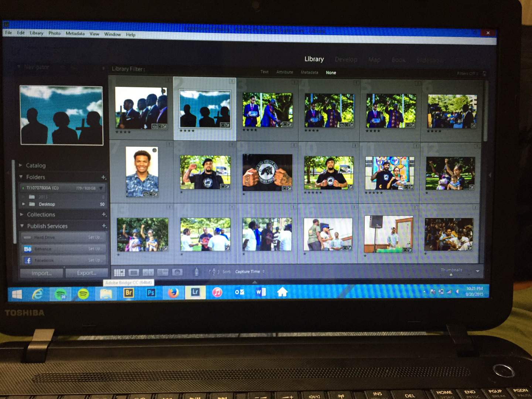Click Set Up for Hard Drive

tap(94, 238)
